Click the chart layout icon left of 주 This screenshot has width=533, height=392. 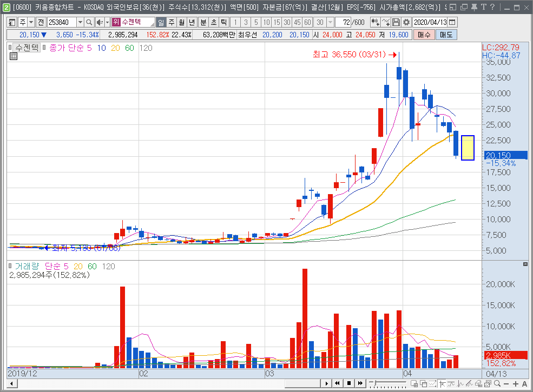pos(12,22)
